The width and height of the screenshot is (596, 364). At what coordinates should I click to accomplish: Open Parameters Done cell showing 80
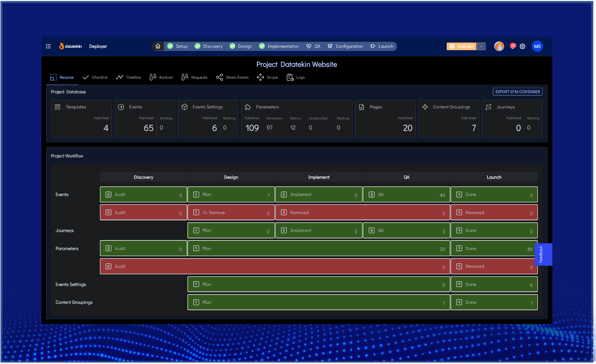click(494, 248)
